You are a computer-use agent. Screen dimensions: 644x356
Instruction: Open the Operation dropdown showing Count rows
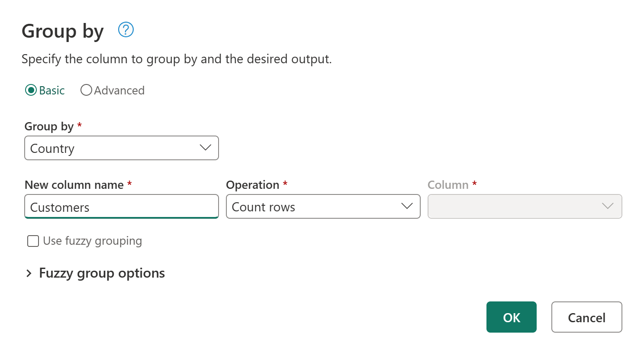[x=323, y=207]
